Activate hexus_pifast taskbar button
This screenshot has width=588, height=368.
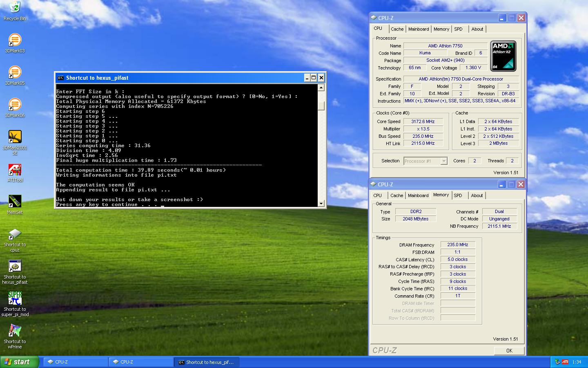click(x=207, y=362)
